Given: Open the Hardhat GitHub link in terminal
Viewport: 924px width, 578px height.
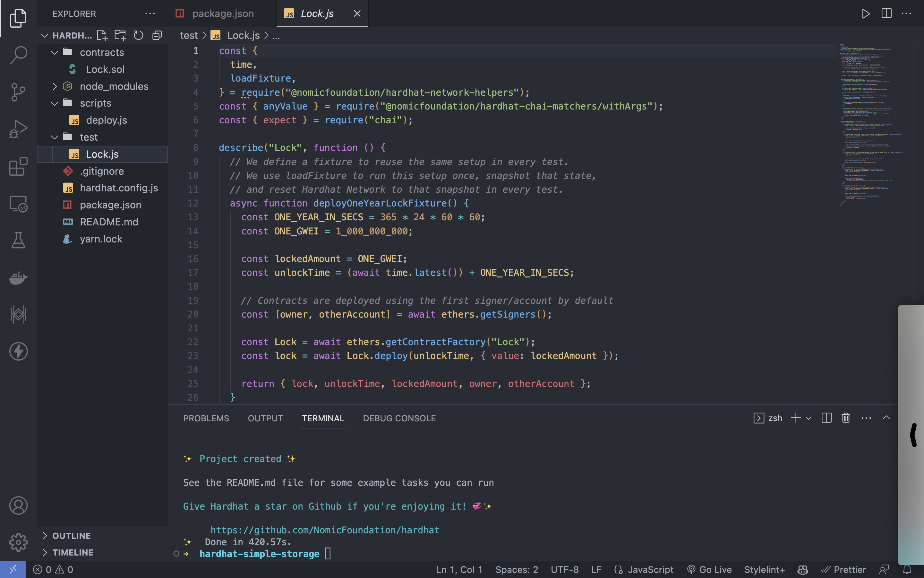Looking at the screenshot, I should [x=325, y=530].
